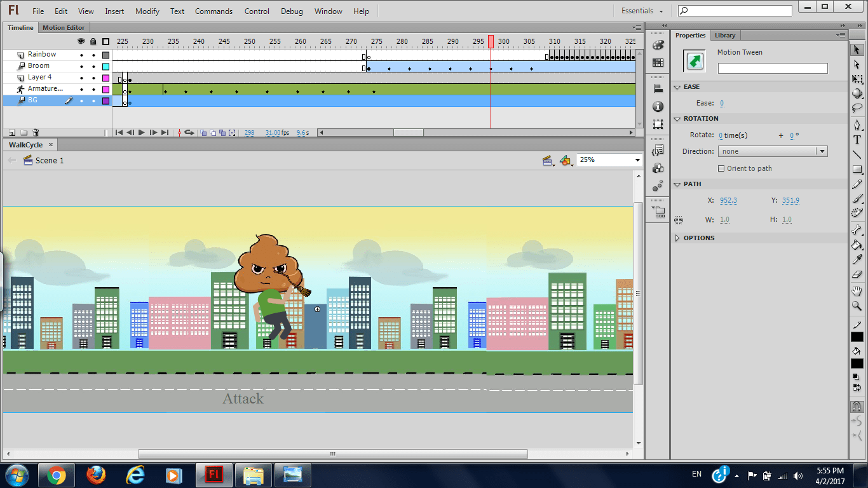The image size is (868, 488).
Task: Select the Eyedropper tool
Action: [x=857, y=260]
